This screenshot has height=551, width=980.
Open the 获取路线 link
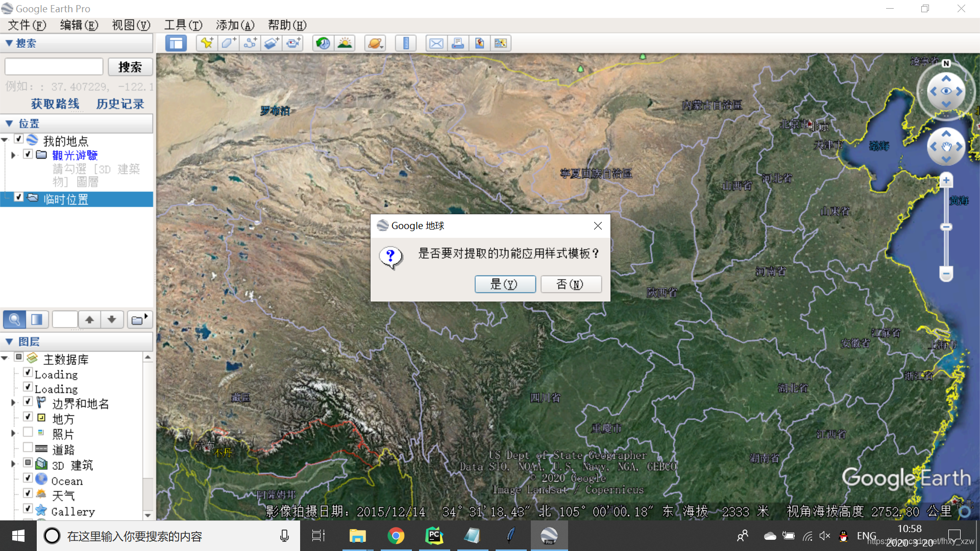(55, 104)
